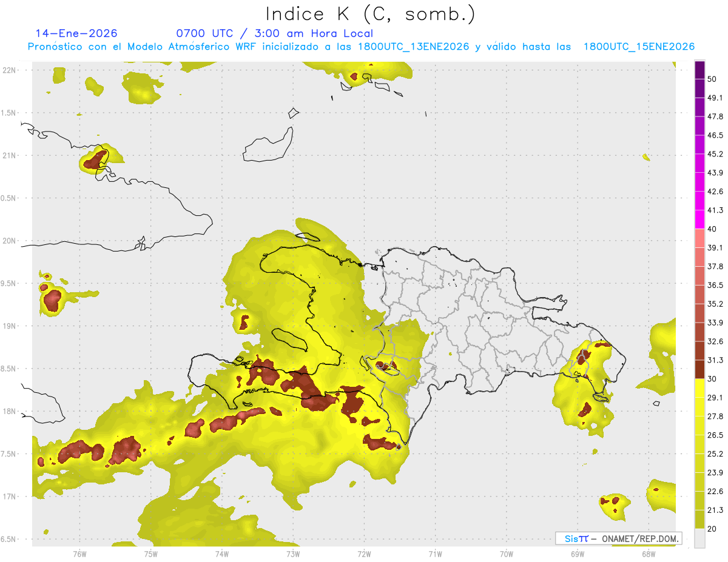This screenshot has width=728, height=562.
Task: Click the '20' value on the color scale
Action: tap(712, 529)
